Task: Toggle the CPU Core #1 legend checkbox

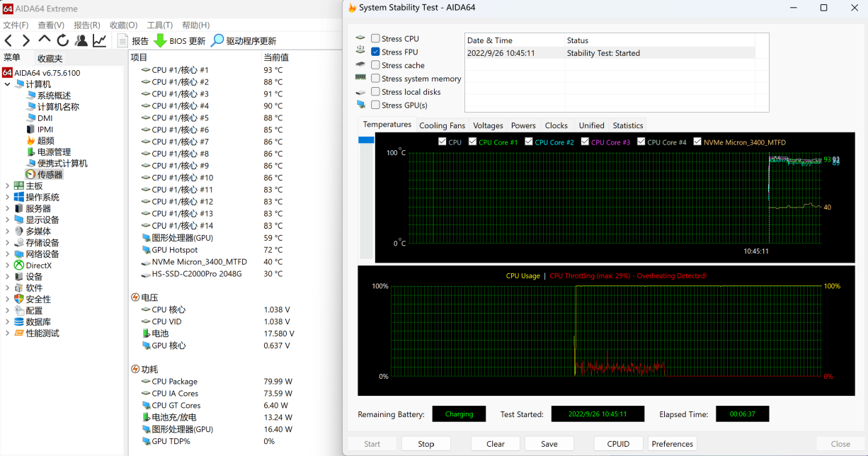Action: (x=472, y=142)
